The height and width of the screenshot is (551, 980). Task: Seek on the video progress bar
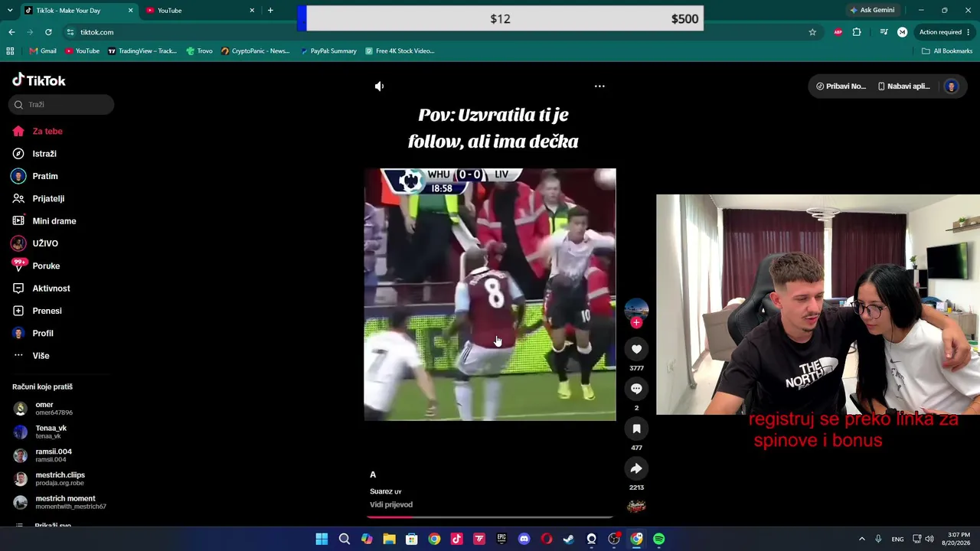(x=490, y=517)
